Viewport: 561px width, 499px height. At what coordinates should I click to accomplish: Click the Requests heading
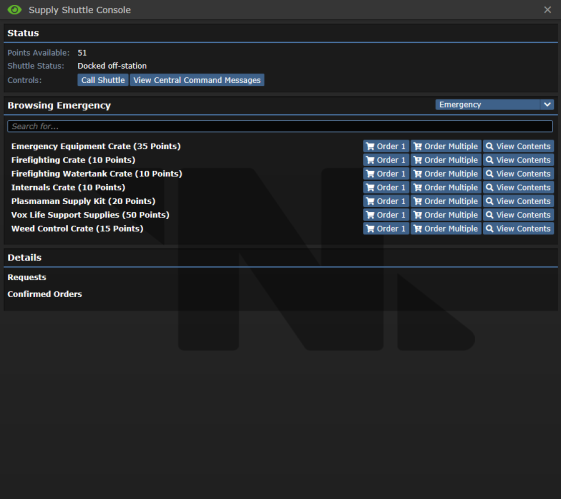pos(27,277)
